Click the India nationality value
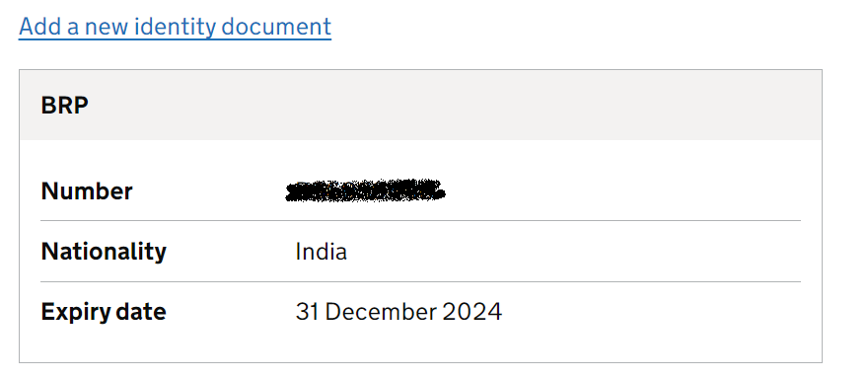Viewport: 868px width, 379px height. coord(322,251)
